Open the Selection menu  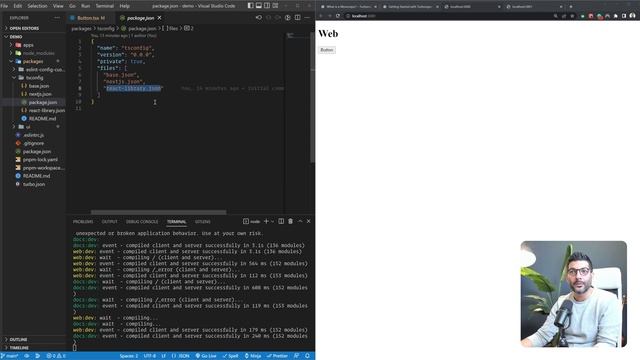37,6
